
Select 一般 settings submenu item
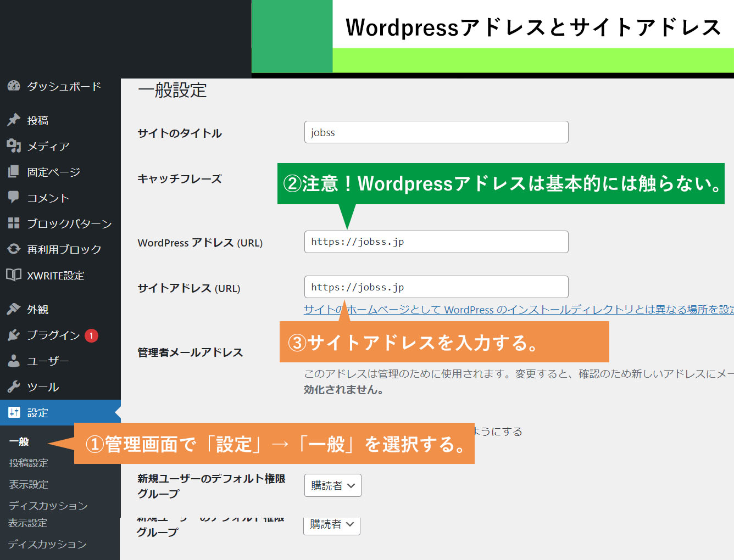[19, 441]
